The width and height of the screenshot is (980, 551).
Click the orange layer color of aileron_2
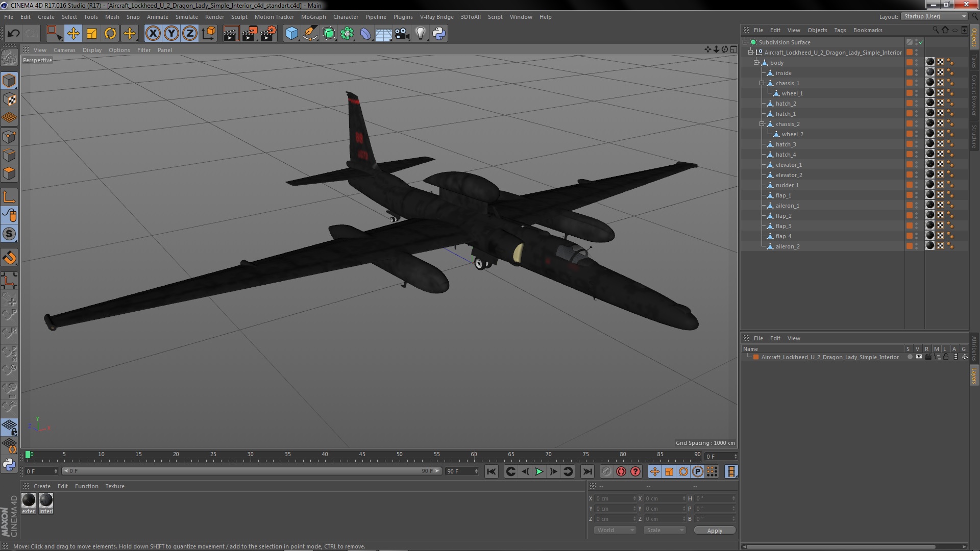point(910,246)
